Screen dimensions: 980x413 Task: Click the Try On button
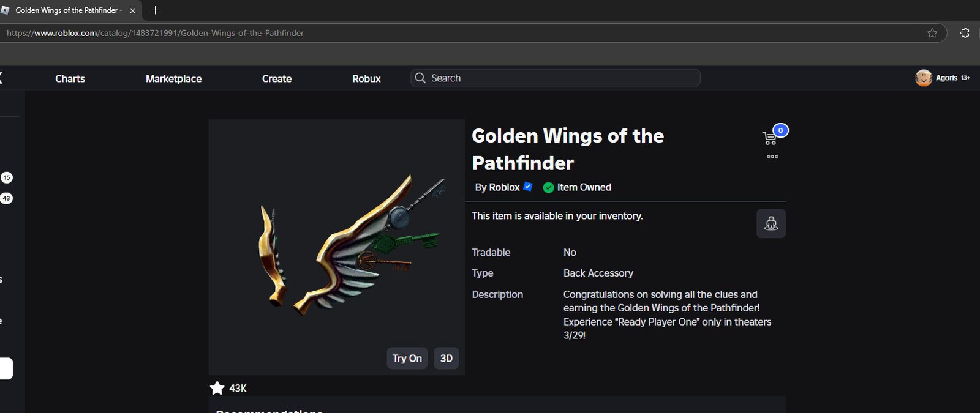pos(407,359)
